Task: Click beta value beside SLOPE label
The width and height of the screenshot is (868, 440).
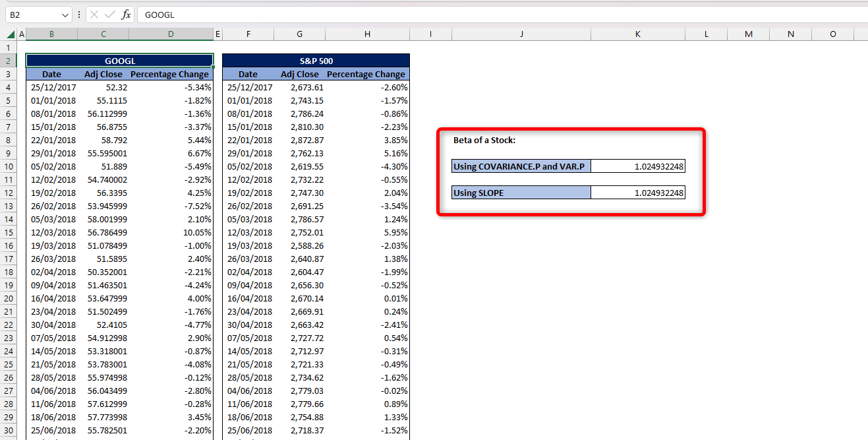Action: [638, 193]
